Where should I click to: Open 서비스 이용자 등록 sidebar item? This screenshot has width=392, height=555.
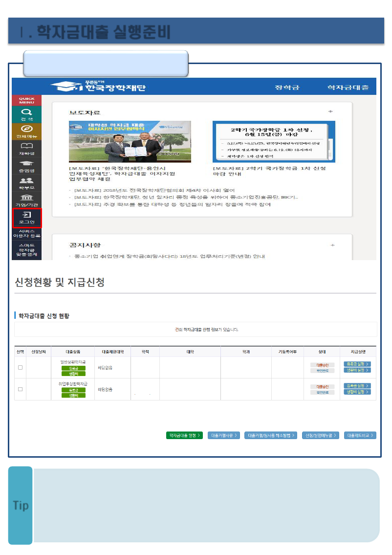tap(26, 234)
